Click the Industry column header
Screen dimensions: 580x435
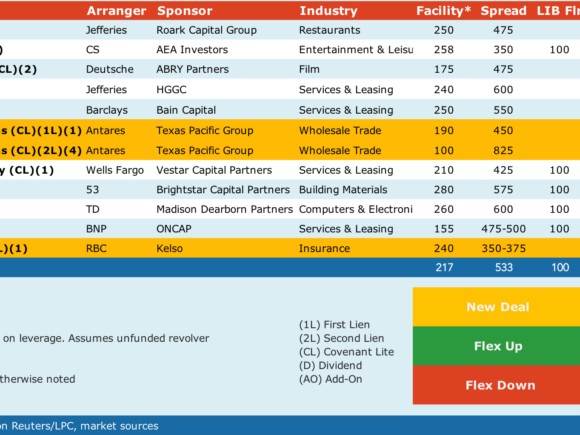pyautogui.click(x=328, y=11)
